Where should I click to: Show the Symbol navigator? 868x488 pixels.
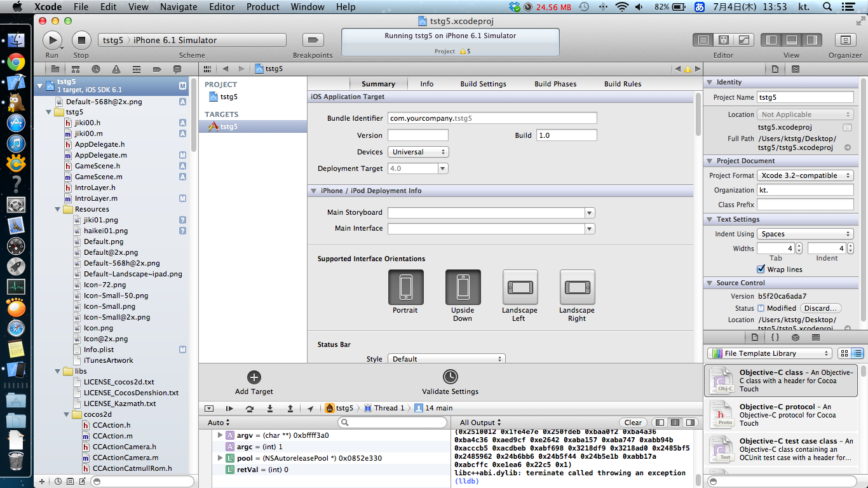(x=76, y=69)
